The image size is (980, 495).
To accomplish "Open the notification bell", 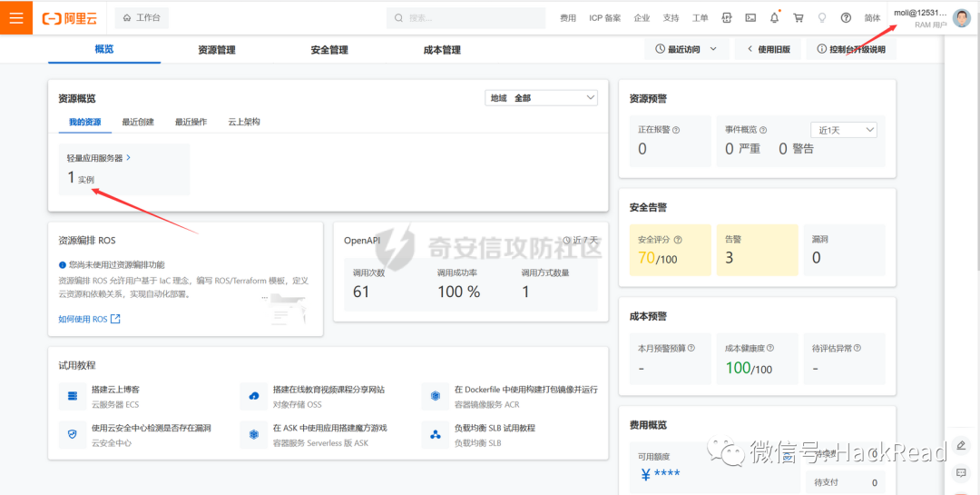I will [774, 17].
